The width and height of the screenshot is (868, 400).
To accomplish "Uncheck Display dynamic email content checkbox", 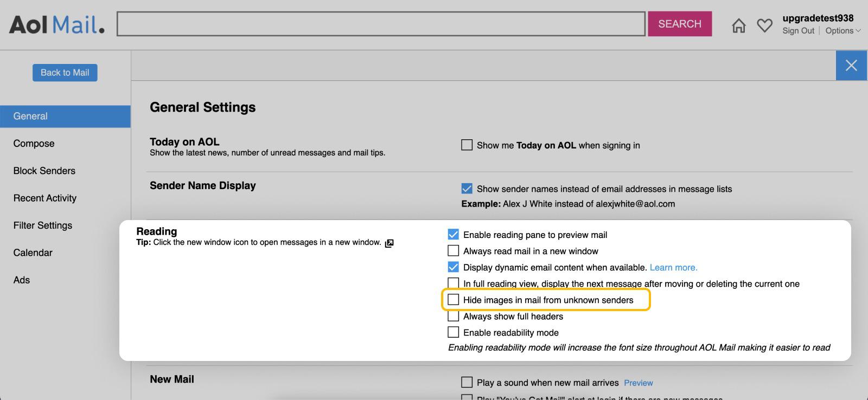I will [453, 267].
